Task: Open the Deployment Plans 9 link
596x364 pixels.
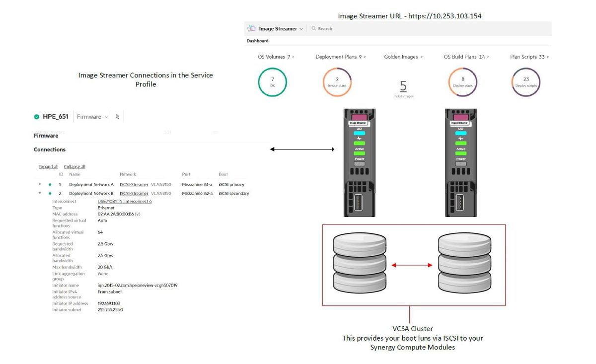Action: (341, 57)
